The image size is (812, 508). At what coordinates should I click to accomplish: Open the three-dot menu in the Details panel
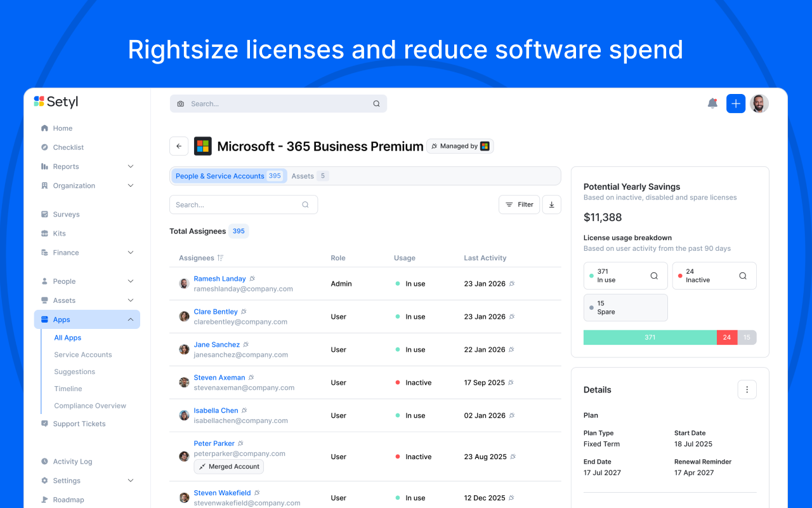point(747,389)
